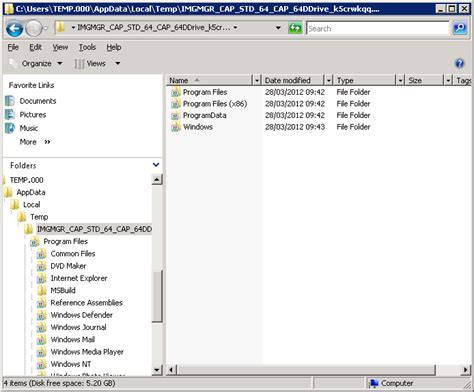Sort by Date modified column header
The width and height of the screenshot is (474, 392).
click(292, 80)
